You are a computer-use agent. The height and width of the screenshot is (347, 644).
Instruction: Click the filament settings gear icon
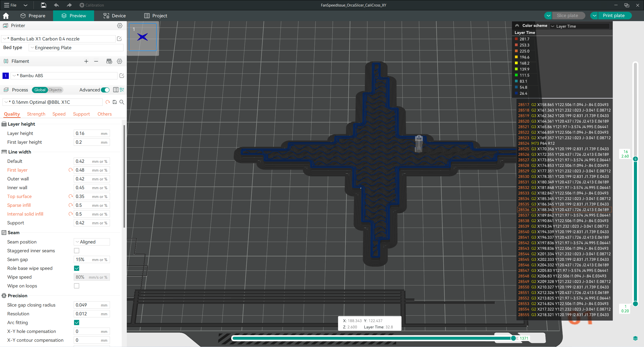119,61
